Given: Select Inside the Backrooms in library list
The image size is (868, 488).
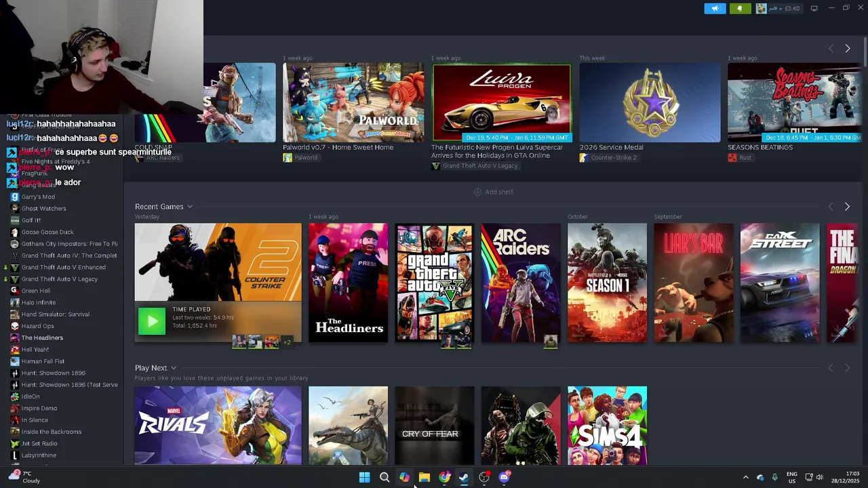Looking at the screenshot, I should [52, 432].
